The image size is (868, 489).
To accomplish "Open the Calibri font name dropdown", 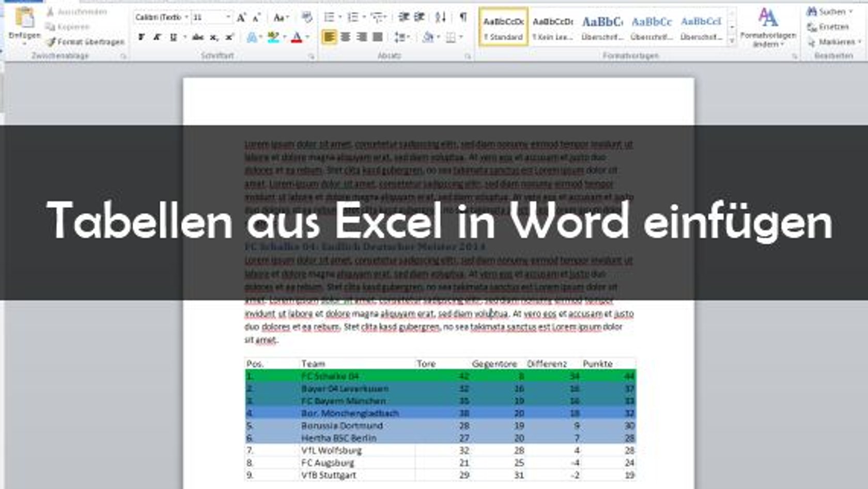I will point(186,18).
